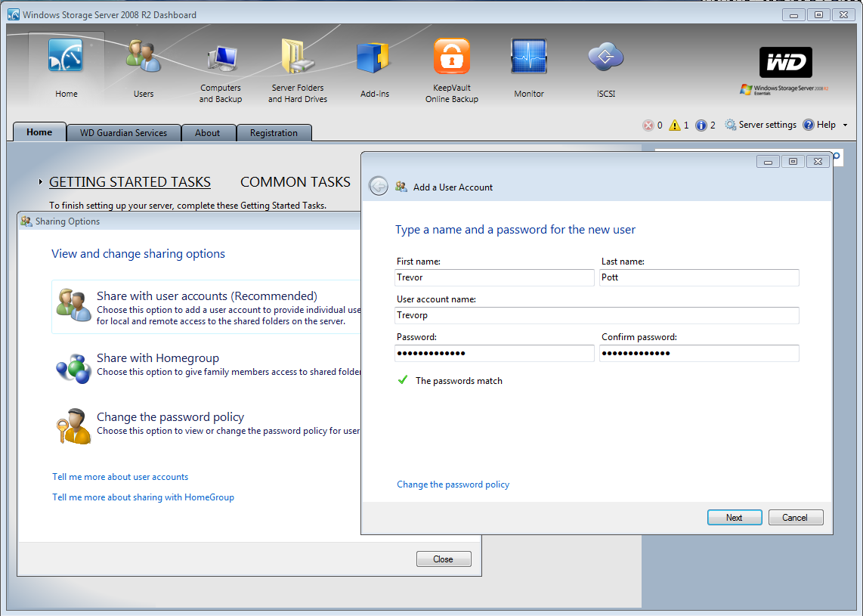Switch to WD Guardian Services tab
This screenshot has height=616, width=863.
click(x=123, y=133)
